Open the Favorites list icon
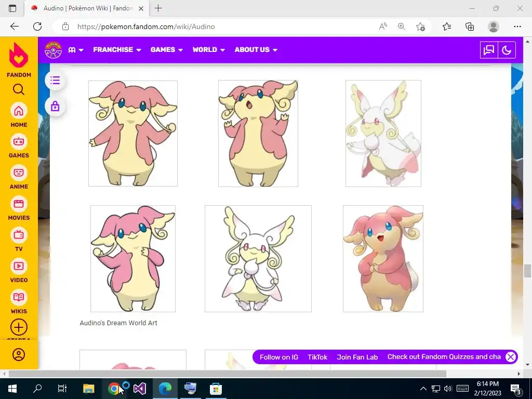The height and width of the screenshot is (399, 532). click(x=447, y=26)
